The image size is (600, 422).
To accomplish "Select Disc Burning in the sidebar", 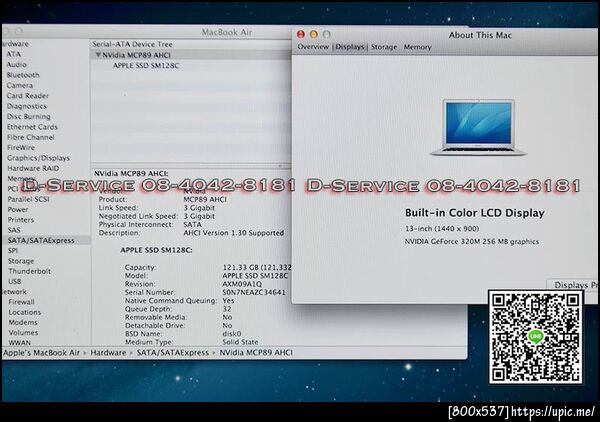I will coord(29,116).
